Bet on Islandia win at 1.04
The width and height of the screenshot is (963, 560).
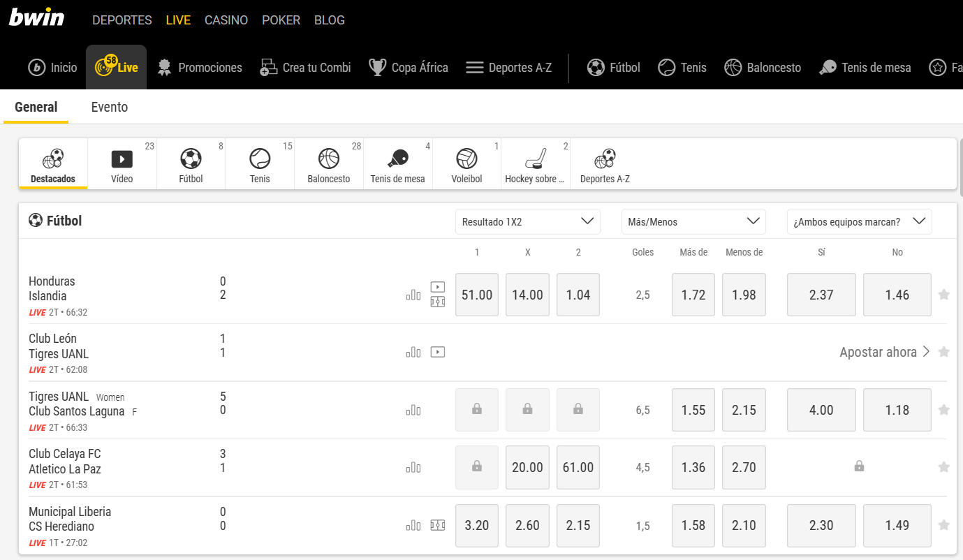tap(578, 295)
